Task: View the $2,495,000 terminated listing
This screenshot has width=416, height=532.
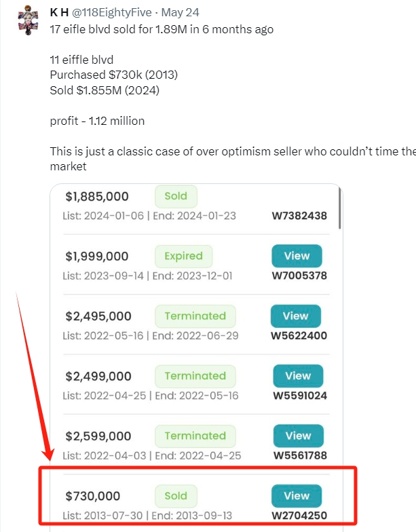Action: [x=296, y=316]
